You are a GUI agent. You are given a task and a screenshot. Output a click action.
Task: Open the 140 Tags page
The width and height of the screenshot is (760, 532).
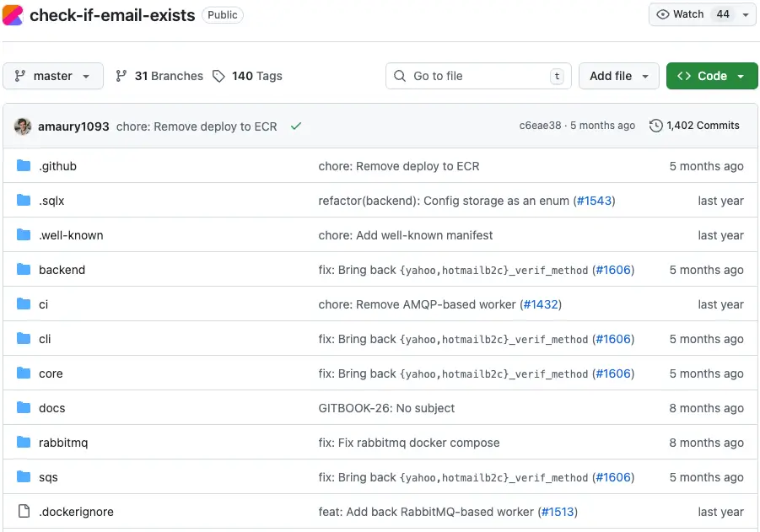point(247,76)
